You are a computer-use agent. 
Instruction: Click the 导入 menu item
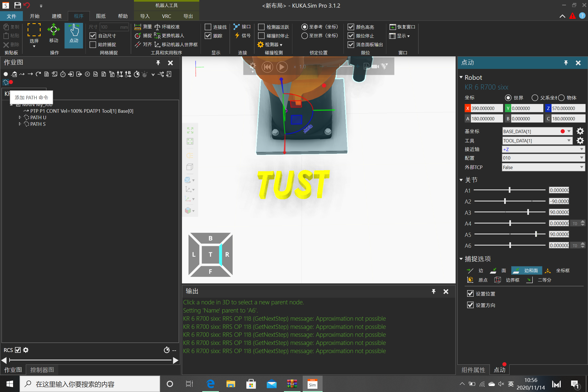pos(146,16)
